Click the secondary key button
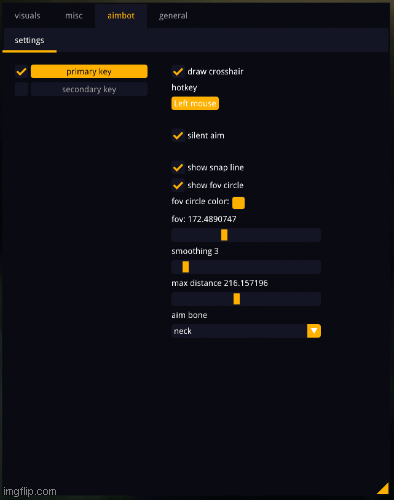The width and height of the screenshot is (394, 500). pyautogui.click(x=89, y=89)
